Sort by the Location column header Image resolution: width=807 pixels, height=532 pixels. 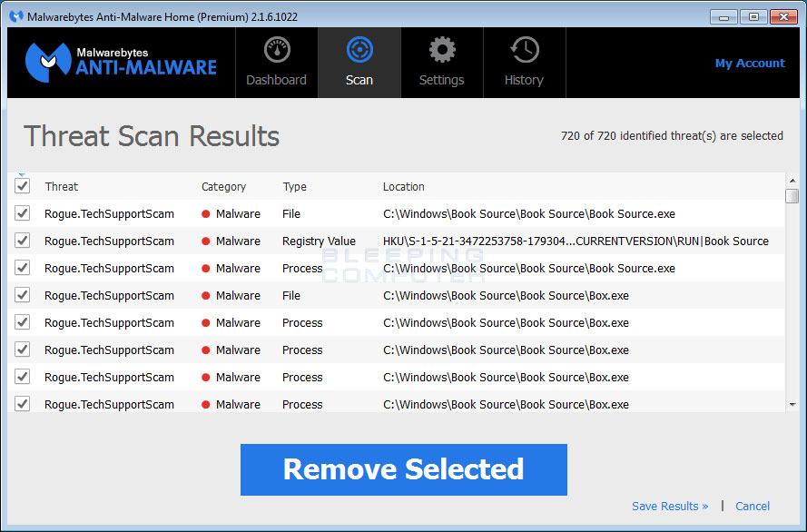click(403, 186)
